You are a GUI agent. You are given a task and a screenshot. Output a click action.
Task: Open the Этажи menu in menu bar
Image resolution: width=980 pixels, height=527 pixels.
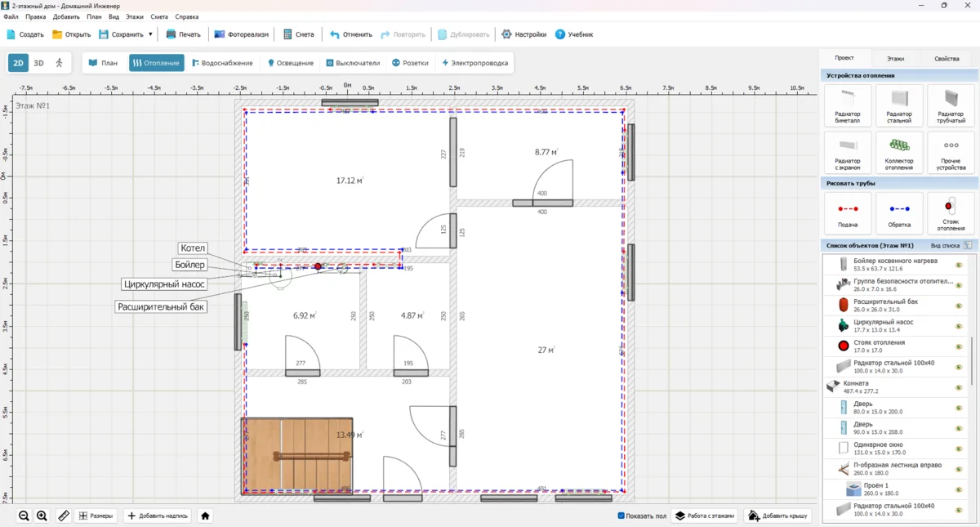(x=134, y=16)
